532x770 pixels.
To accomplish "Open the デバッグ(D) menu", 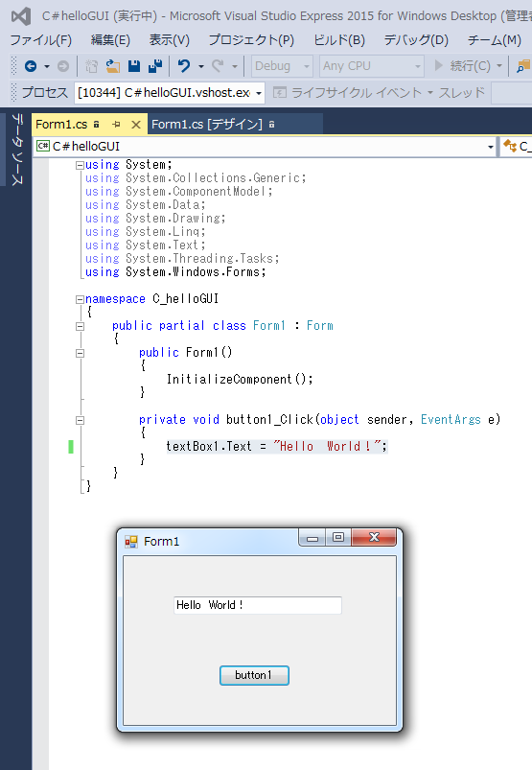I will [416, 39].
